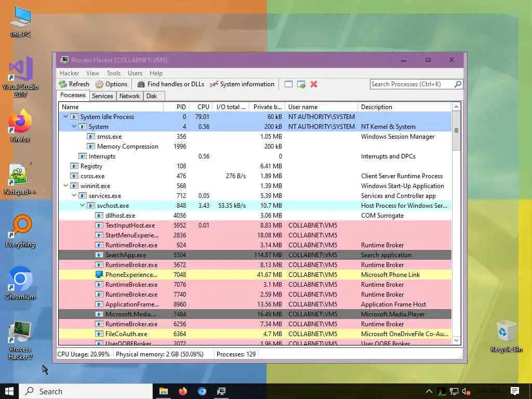Open the Recycle Bin desktop icon

click(506, 336)
